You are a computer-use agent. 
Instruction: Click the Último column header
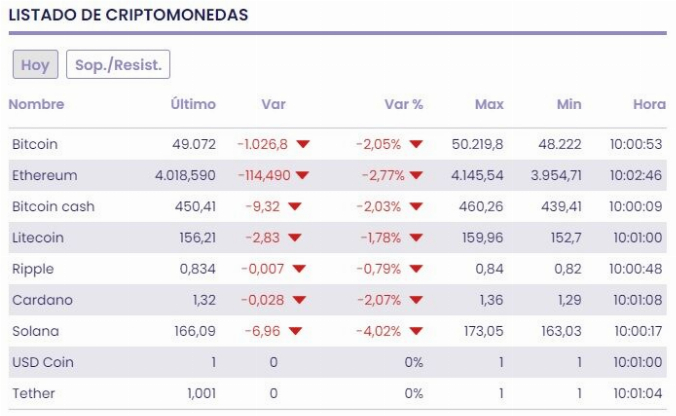tap(193, 104)
